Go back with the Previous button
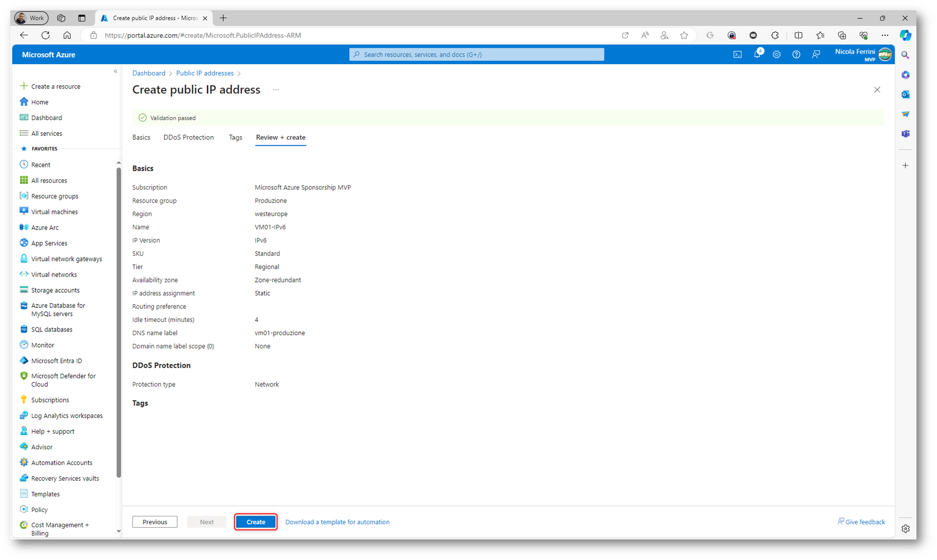The height and width of the screenshot is (560, 937). tap(155, 522)
